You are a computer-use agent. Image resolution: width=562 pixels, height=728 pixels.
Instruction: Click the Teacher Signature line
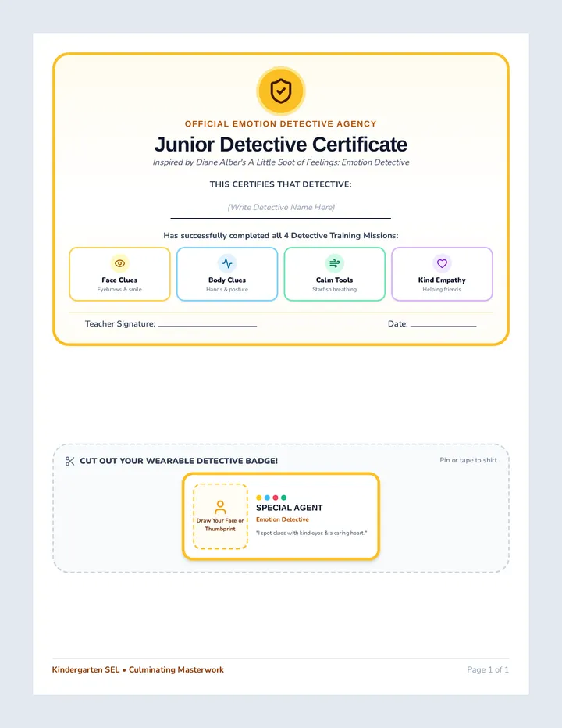coord(207,326)
